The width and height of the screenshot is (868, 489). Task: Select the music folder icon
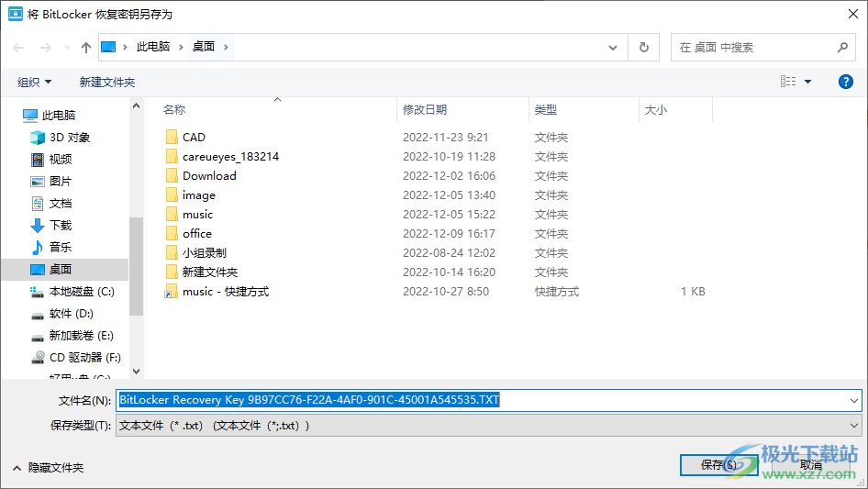(x=172, y=215)
